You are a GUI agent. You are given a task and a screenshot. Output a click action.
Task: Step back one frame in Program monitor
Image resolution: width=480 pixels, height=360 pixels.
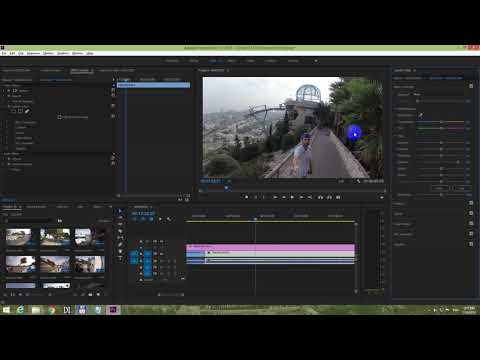(284, 197)
